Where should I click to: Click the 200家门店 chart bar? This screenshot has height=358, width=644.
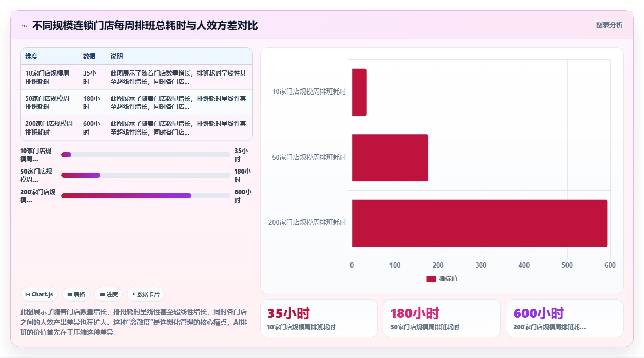click(480, 223)
